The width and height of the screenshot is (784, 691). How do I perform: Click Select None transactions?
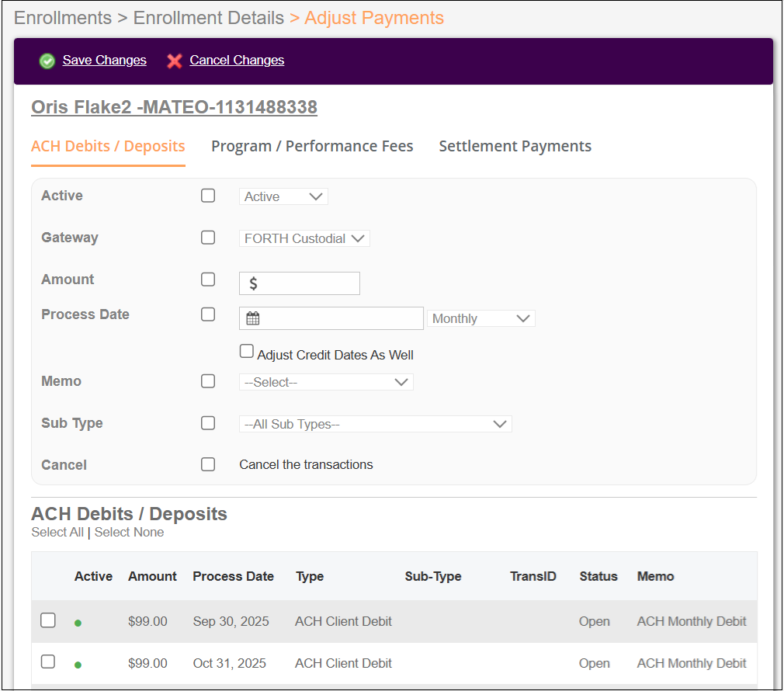click(129, 532)
